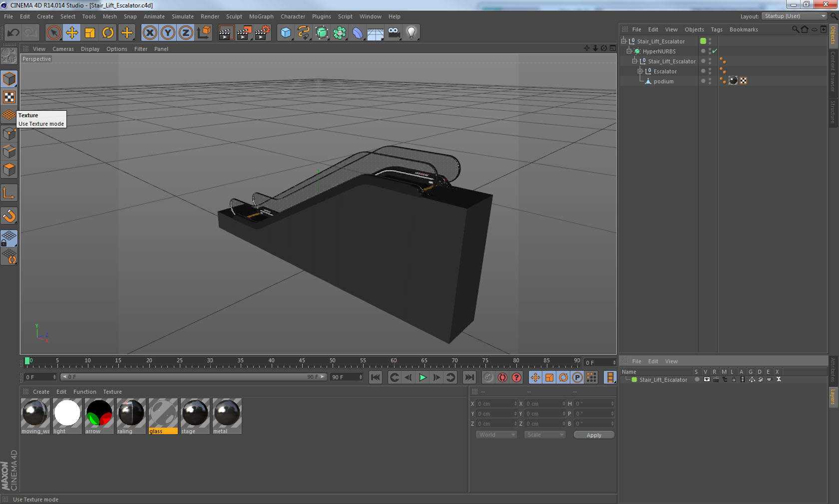Viewport: 839px width, 504px height.
Task: Open the Scale mode dropdown
Action: point(544,435)
